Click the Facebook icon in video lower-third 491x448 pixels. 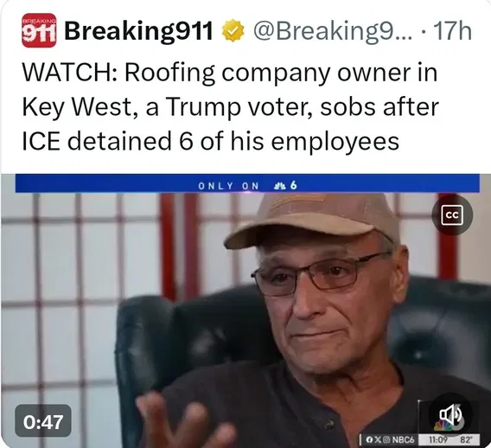tap(369, 440)
